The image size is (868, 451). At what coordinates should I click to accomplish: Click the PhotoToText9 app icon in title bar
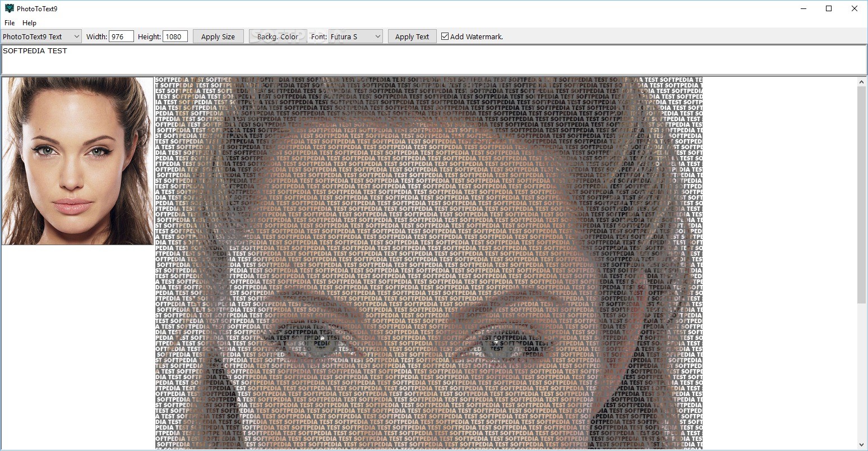tap(9, 8)
